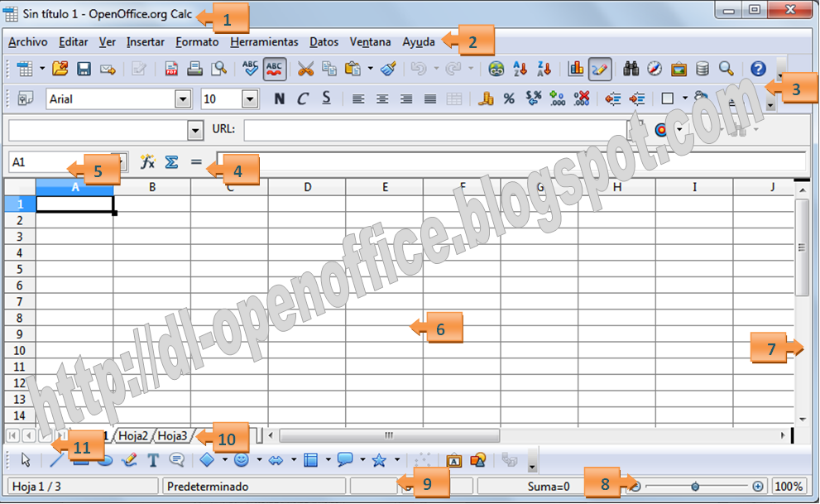The width and height of the screenshot is (820, 504).
Task: Toggle AutoSpellcheck ABC button
Action: [274, 69]
